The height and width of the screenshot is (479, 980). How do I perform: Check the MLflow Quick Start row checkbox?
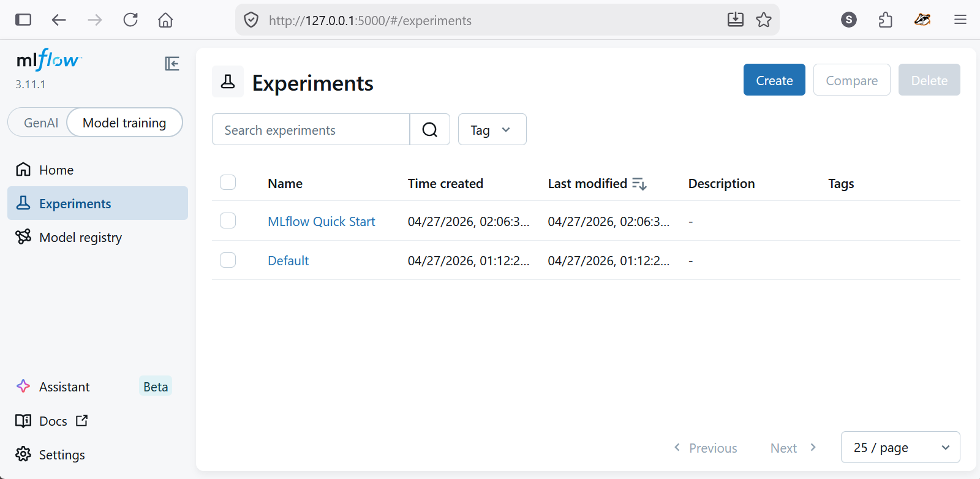228,221
